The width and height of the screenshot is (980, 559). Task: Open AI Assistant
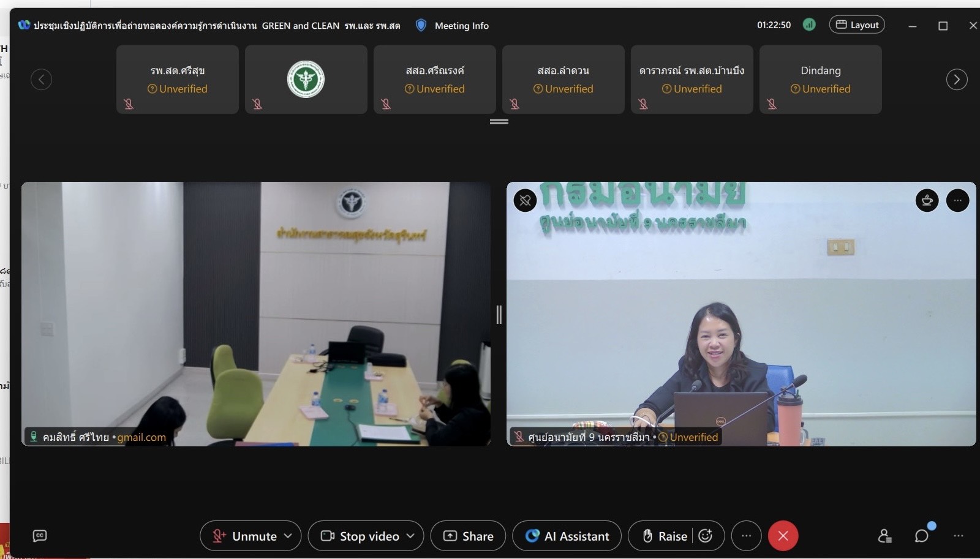[x=567, y=536]
